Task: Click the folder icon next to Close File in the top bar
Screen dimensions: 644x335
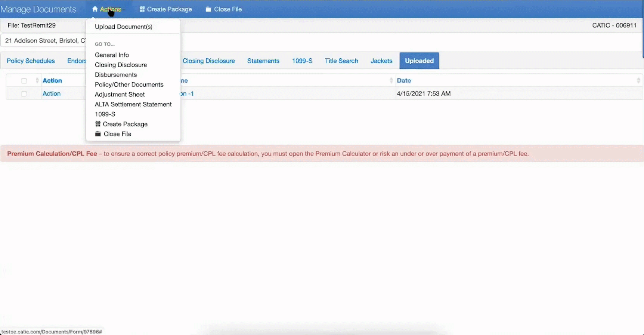Action: [x=208, y=9]
